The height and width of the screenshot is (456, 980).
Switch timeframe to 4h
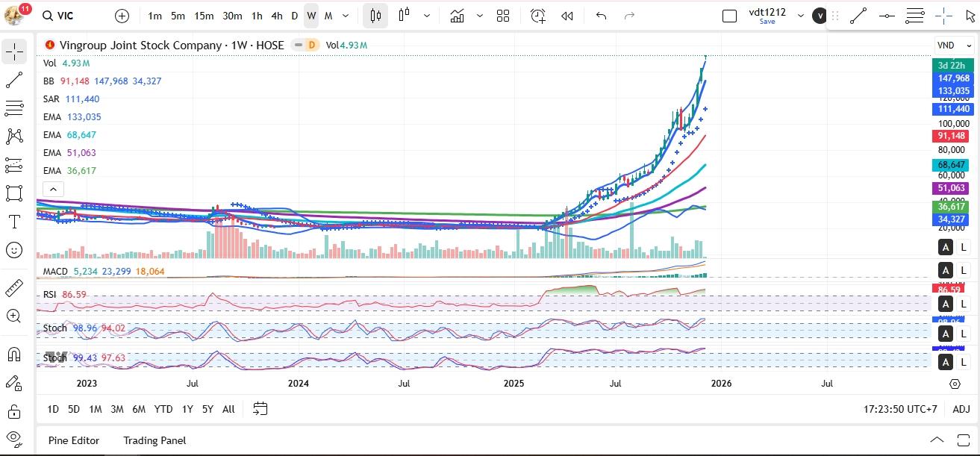[x=277, y=16]
